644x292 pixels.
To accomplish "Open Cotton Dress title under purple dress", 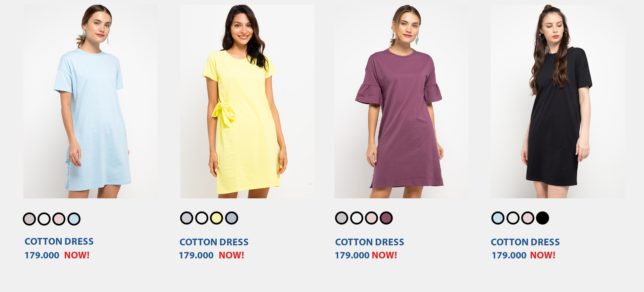I will (x=370, y=242).
